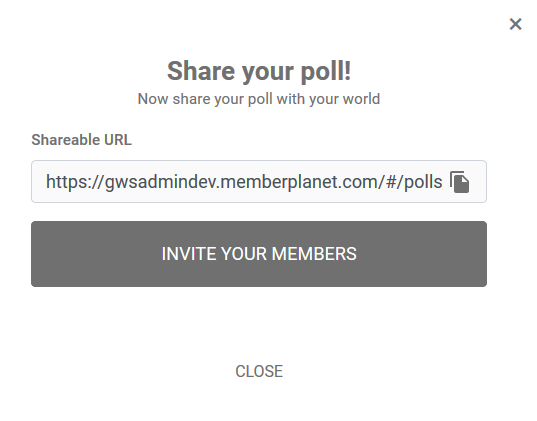The width and height of the screenshot is (537, 421).
Task: Focus the Shareable URL text field
Action: 259,182
